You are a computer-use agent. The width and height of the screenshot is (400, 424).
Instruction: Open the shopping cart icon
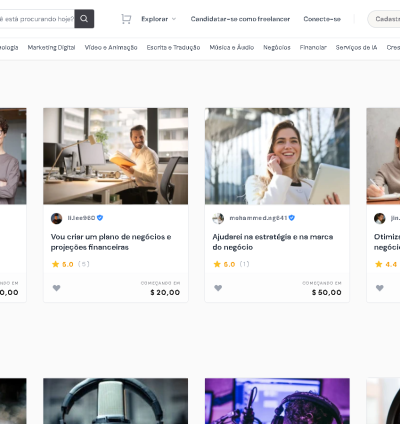(x=126, y=19)
